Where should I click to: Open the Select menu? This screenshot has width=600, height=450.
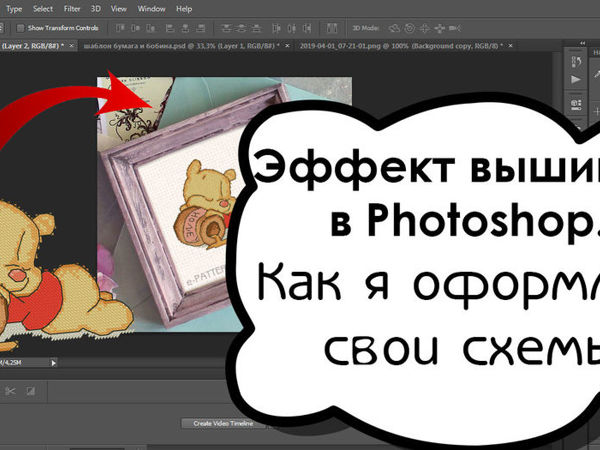(42, 9)
